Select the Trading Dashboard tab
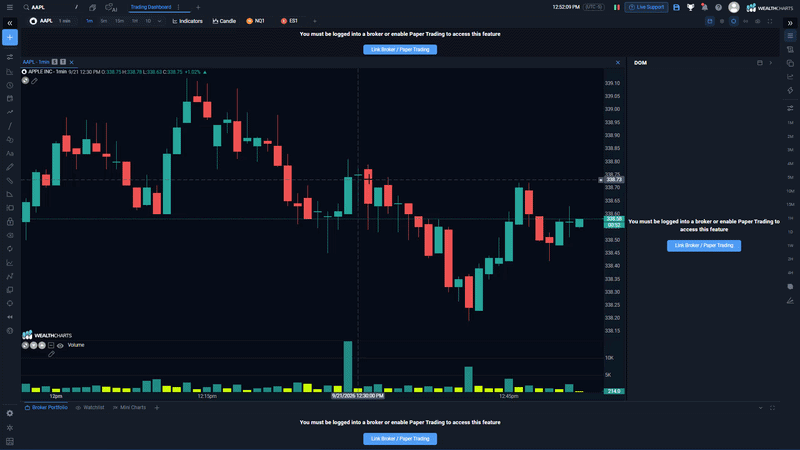800x450 pixels. click(x=151, y=7)
